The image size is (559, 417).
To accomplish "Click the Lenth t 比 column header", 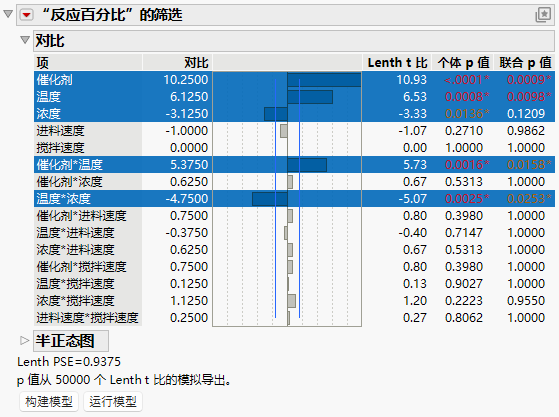I will point(398,63).
